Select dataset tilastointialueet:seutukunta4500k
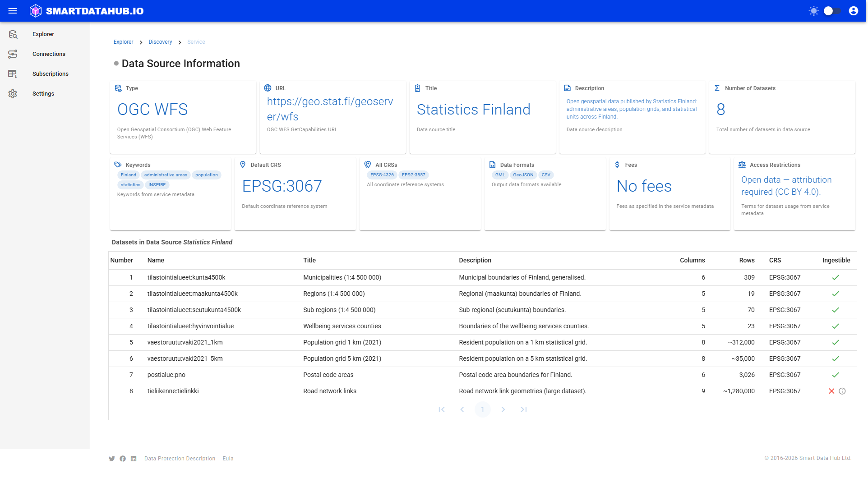 coord(194,310)
